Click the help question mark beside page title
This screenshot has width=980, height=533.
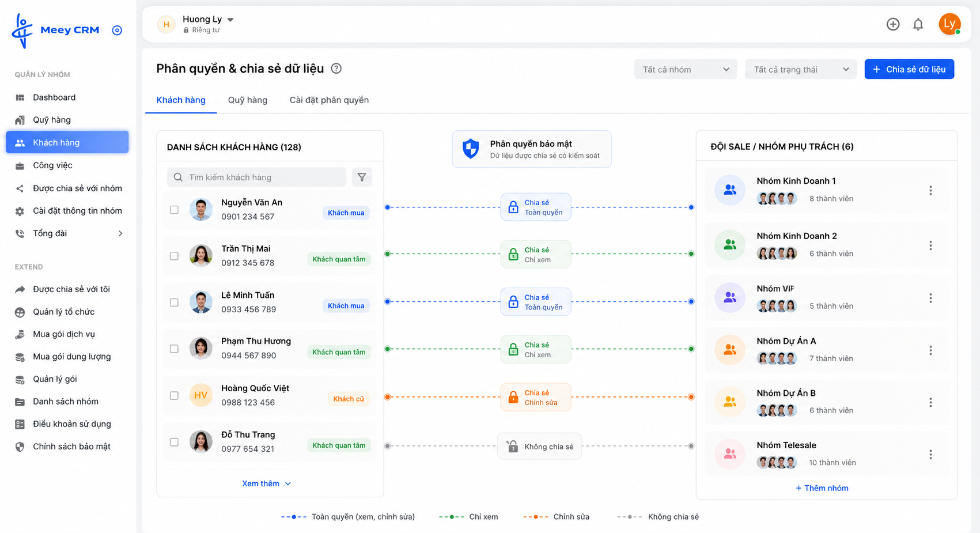[336, 69]
